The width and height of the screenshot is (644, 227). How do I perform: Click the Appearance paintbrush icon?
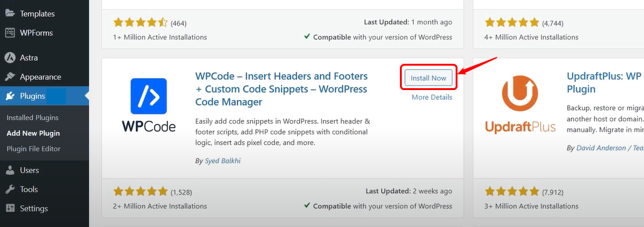pyautogui.click(x=10, y=77)
